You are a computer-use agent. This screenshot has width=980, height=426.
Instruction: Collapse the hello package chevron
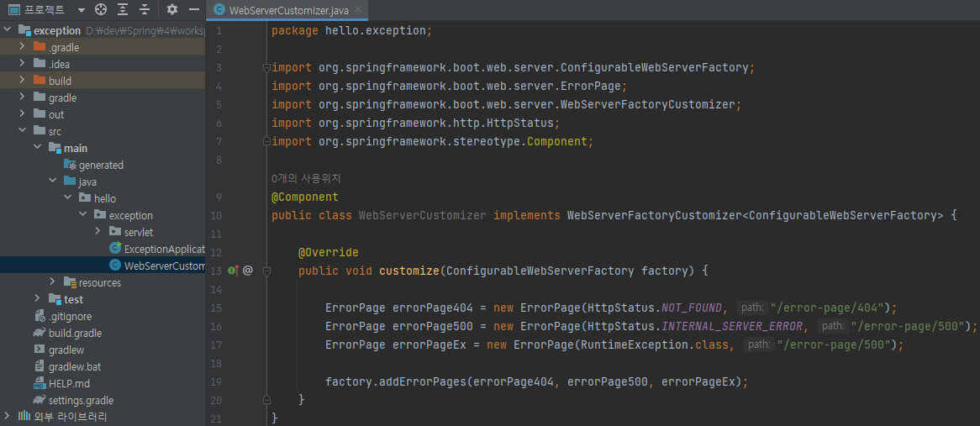pos(67,198)
